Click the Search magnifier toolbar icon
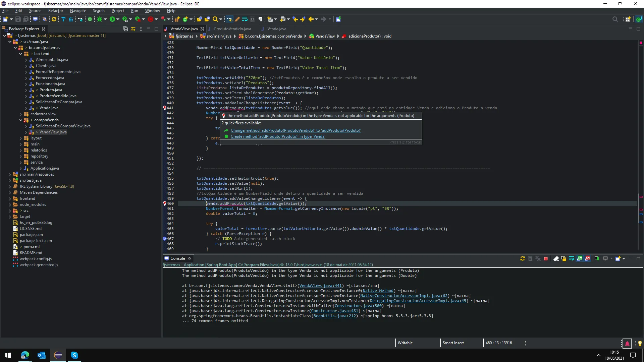Screen dimensions: 644x362 click(x=215, y=19)
